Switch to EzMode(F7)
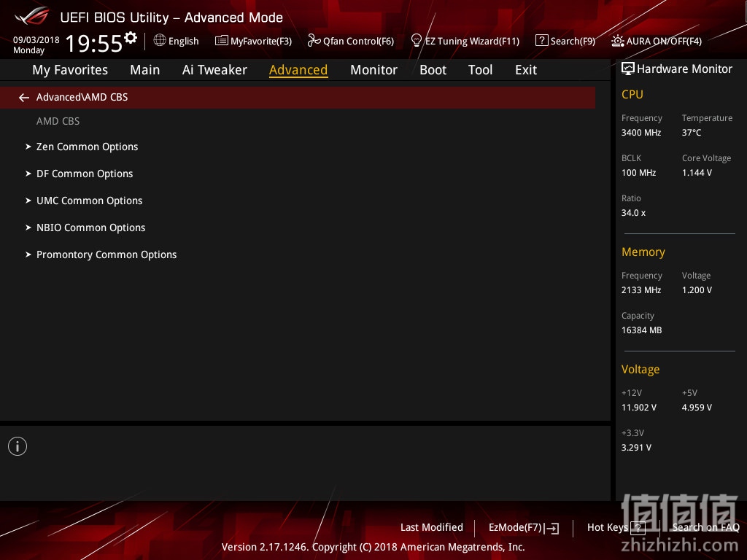The image size is (747, 560). pyautogui.click(x=515, y=527)
